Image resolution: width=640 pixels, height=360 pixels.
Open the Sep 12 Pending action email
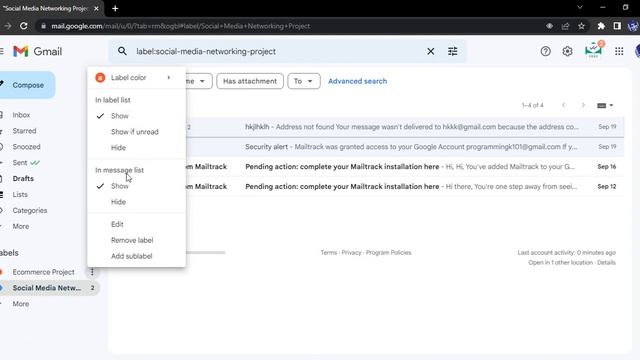click(x=404, y=187)
